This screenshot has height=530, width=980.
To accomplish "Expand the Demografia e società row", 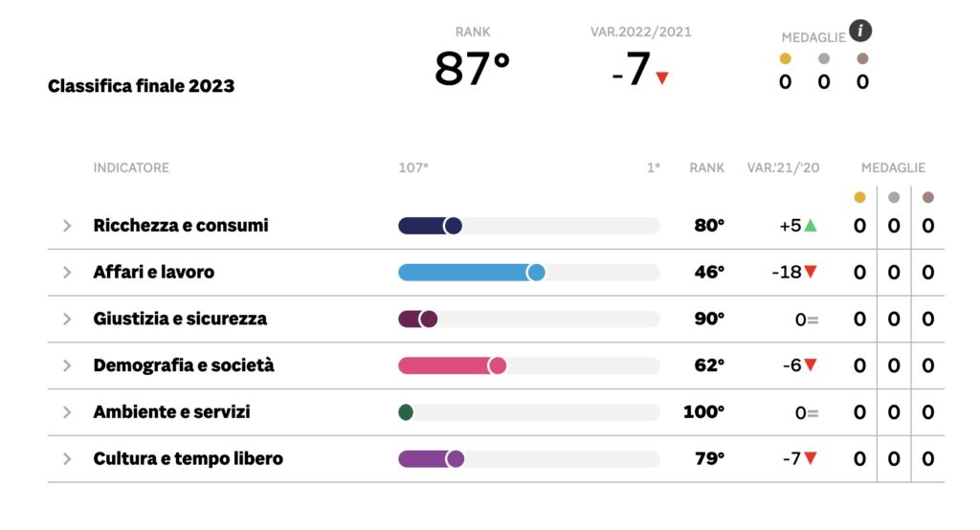I will 67,365.
